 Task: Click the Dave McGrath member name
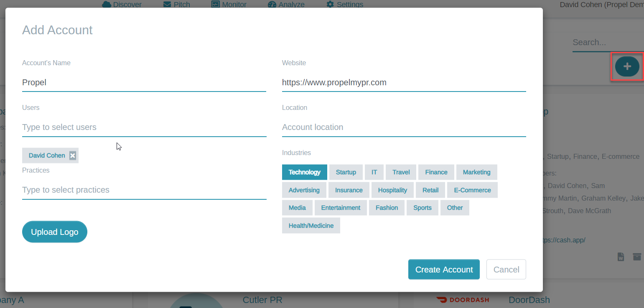(590, 211)
